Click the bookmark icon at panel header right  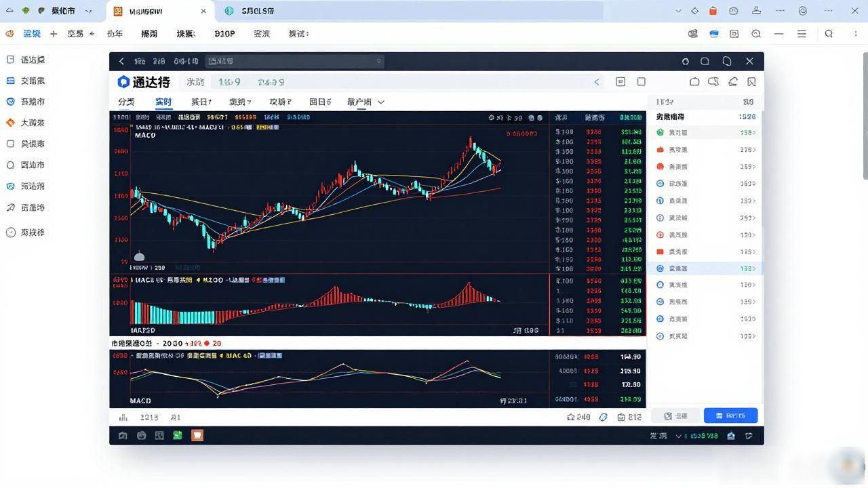pos(751,82)
